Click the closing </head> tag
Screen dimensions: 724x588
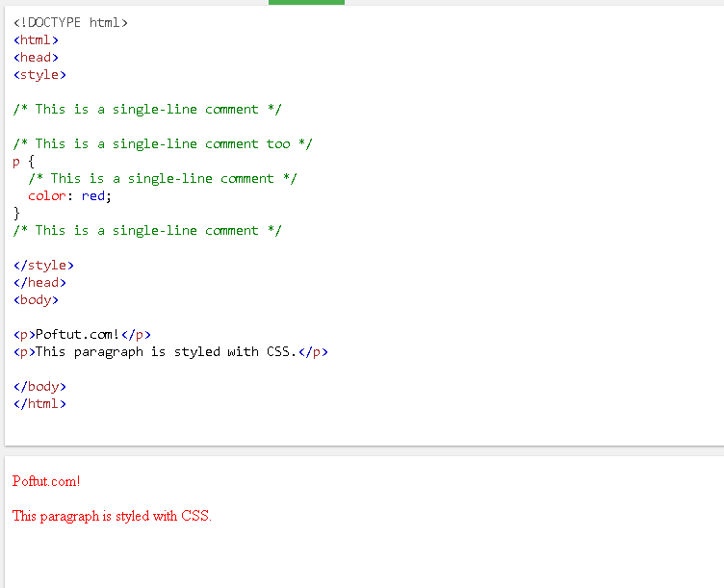39,283
